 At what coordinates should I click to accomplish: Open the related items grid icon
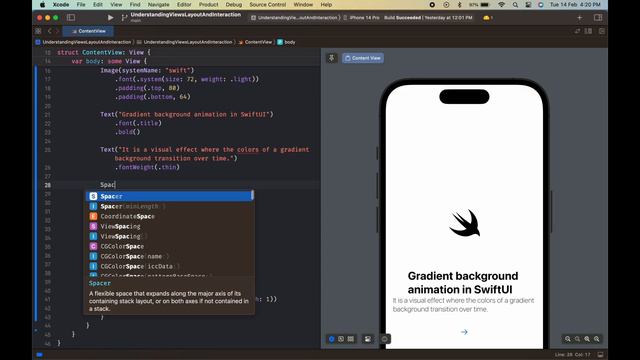point(38,31)
